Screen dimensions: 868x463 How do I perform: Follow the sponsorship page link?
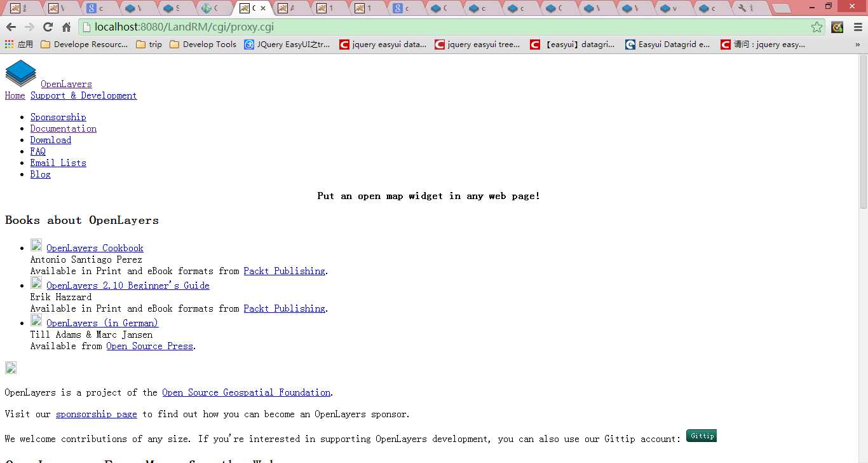96,414
